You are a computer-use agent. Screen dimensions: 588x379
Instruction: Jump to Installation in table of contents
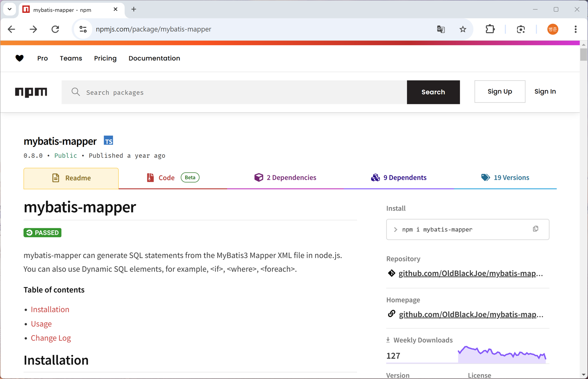[50, 309]
